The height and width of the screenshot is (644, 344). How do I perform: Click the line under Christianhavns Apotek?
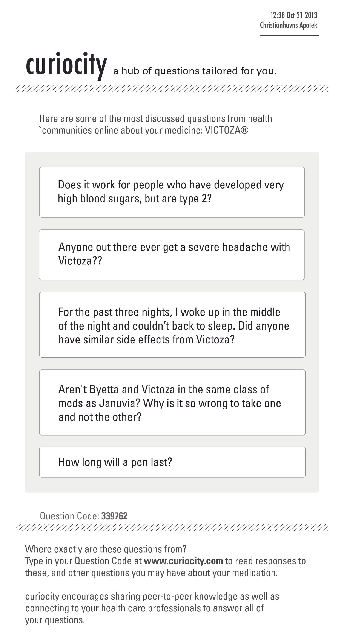pyautogui.click(x=289, y=35)
